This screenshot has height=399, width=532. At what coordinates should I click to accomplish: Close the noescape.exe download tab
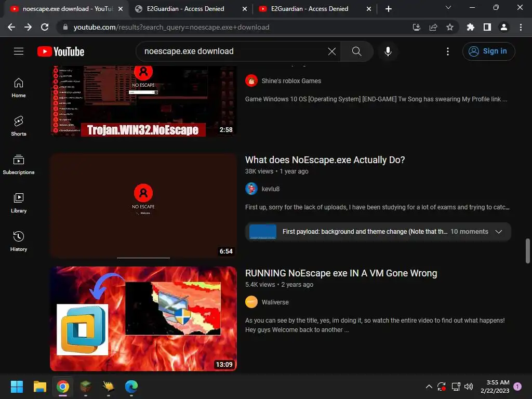click(121, 9)
